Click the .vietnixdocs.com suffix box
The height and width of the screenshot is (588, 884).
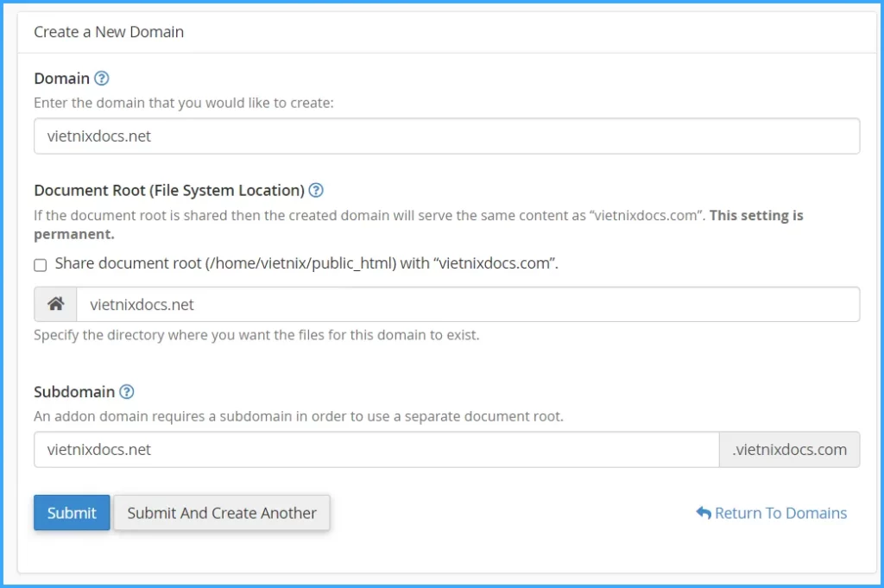pos(789,450)
